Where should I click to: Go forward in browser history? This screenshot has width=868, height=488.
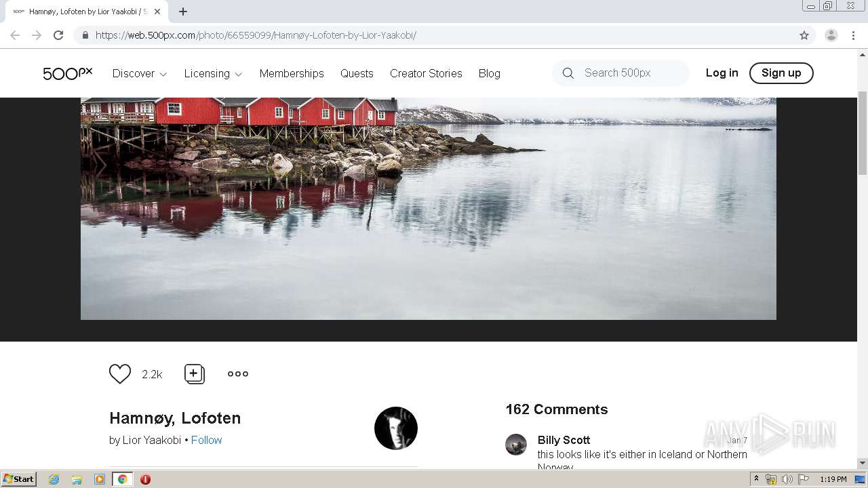point(37,35)
